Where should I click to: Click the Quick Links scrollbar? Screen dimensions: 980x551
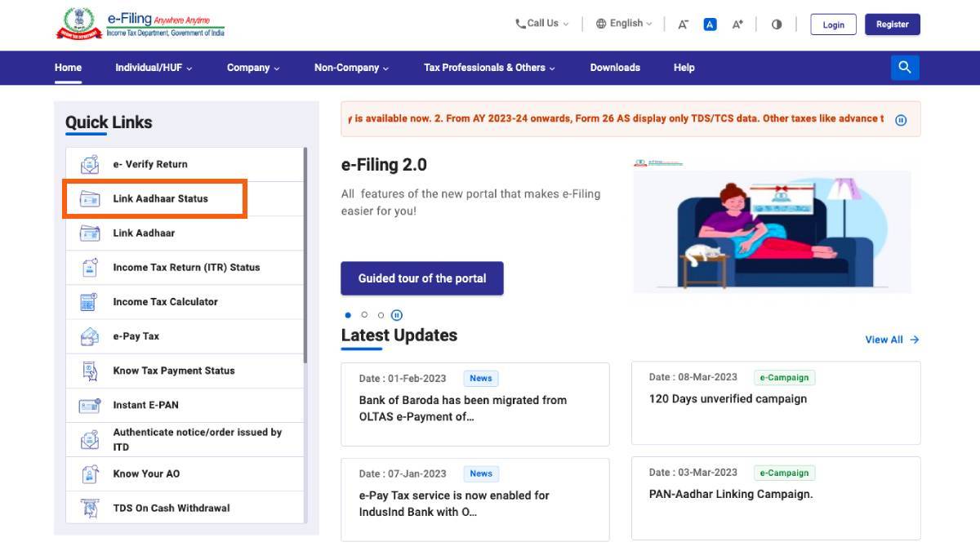point(305,253)
